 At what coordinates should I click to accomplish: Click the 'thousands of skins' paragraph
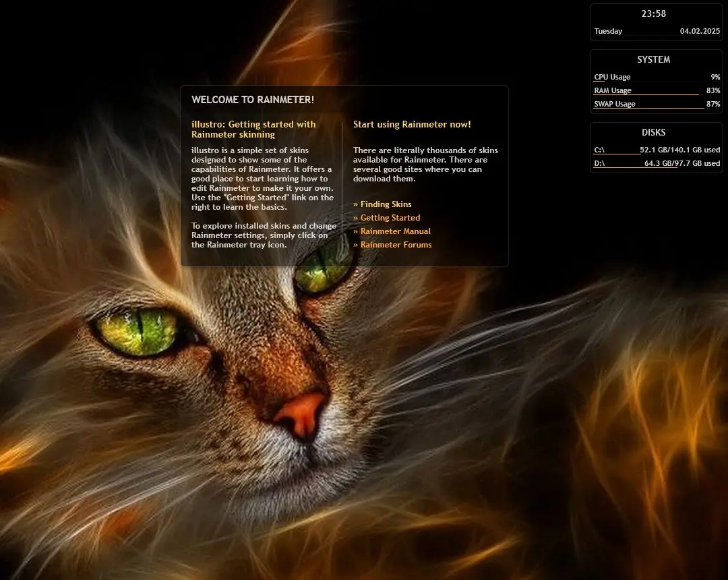pyautogui.click(x=425, y=165)
